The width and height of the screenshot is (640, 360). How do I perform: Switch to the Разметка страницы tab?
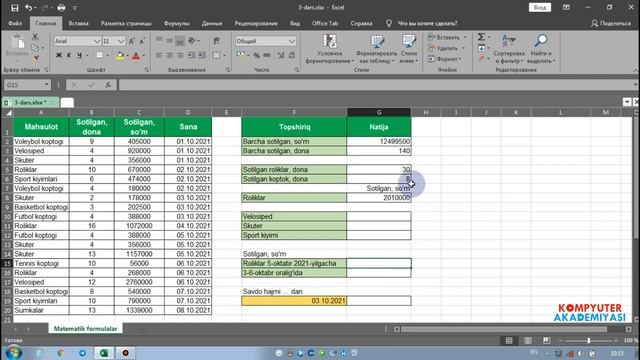pyautogui.click(x=126, y=23)
